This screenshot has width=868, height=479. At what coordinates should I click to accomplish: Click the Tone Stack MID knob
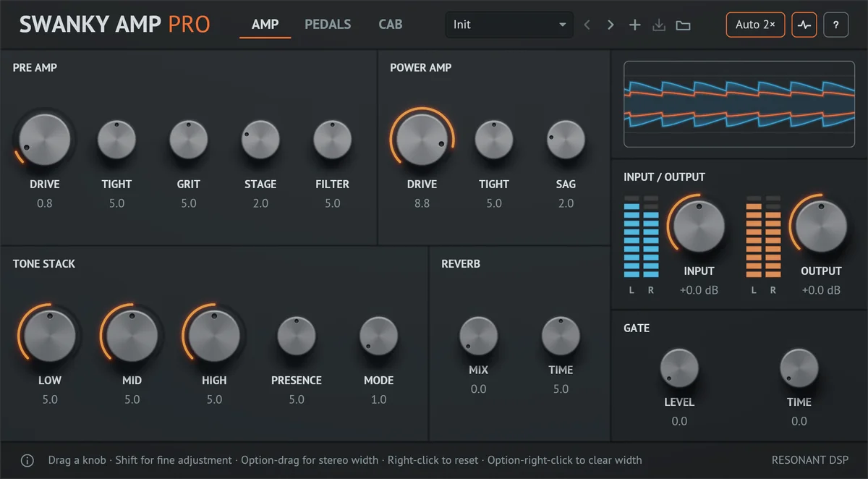132,336
